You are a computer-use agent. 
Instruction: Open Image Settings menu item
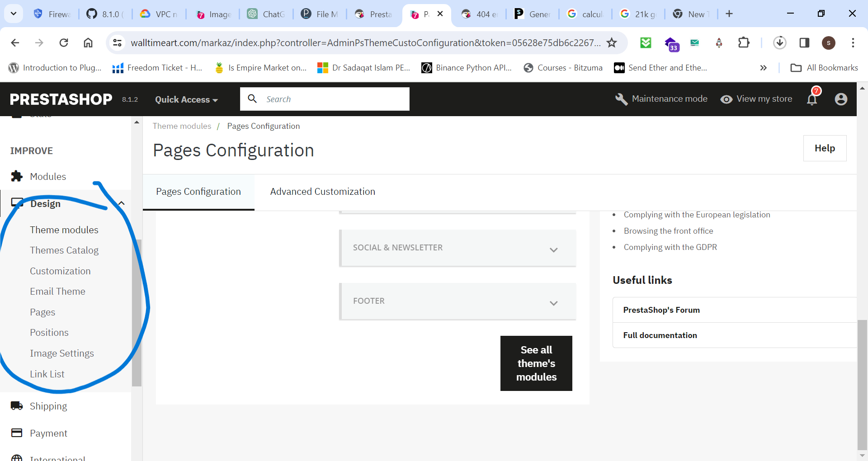tap(62, 353)
